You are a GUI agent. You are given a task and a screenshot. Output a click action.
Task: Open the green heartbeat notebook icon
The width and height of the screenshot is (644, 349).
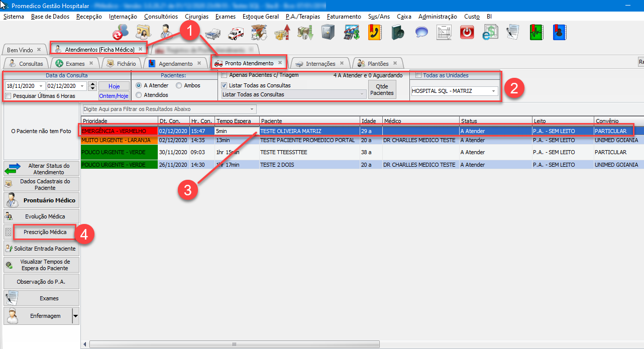tap(536, 33)
